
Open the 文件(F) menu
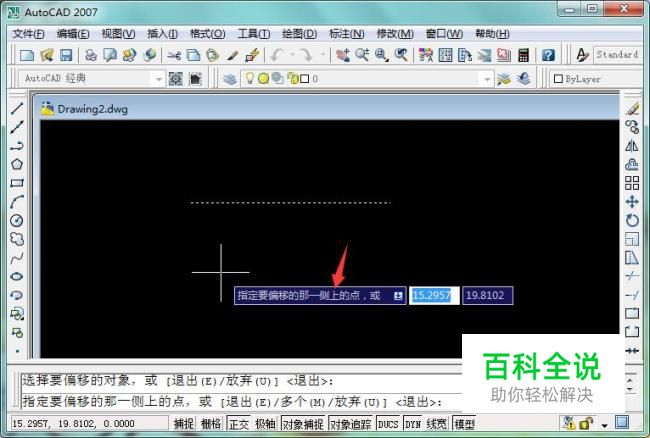(x=28, y=34)
